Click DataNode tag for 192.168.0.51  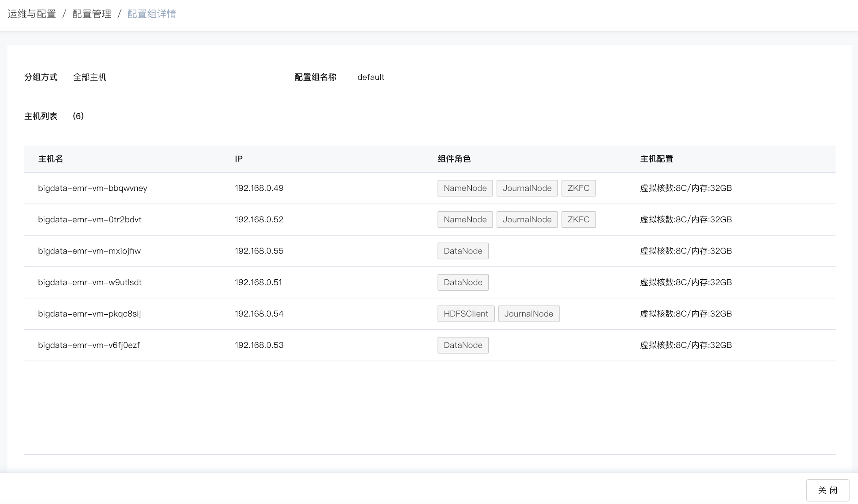tap(463, 282)
